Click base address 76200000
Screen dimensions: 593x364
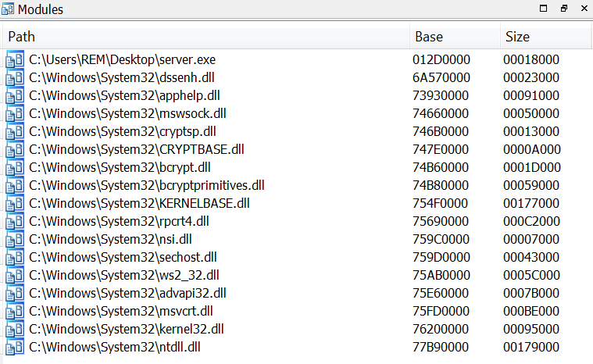pyautogui.click(x=441, y=329)
